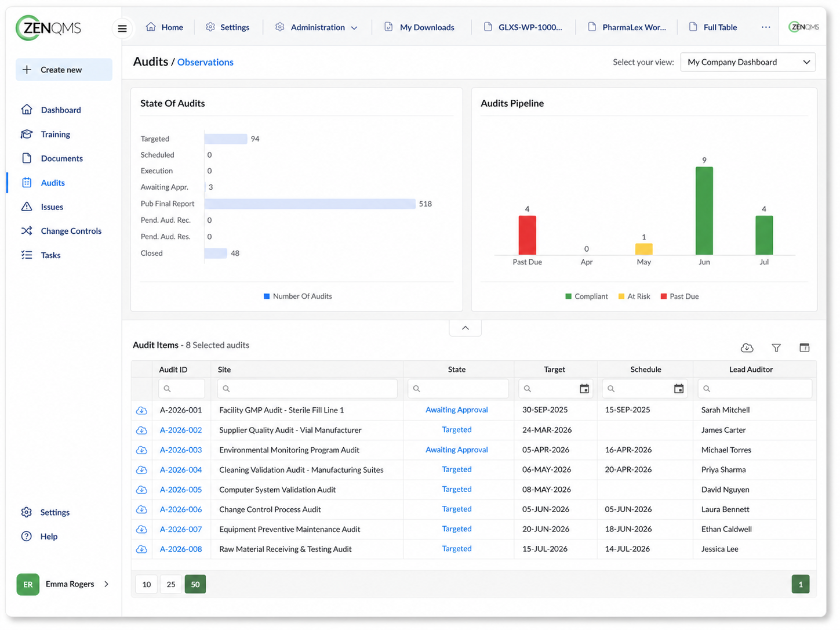840x630 pixels.
Task: Open the filter funnel icon for audit items
Action: tap(776, 347)
